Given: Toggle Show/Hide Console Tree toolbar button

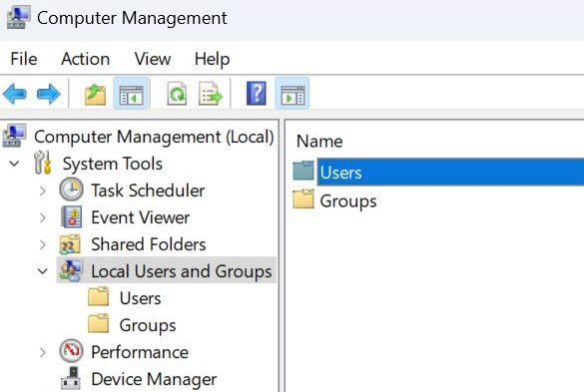Looking at the screenshot, I should pos(131,94).
